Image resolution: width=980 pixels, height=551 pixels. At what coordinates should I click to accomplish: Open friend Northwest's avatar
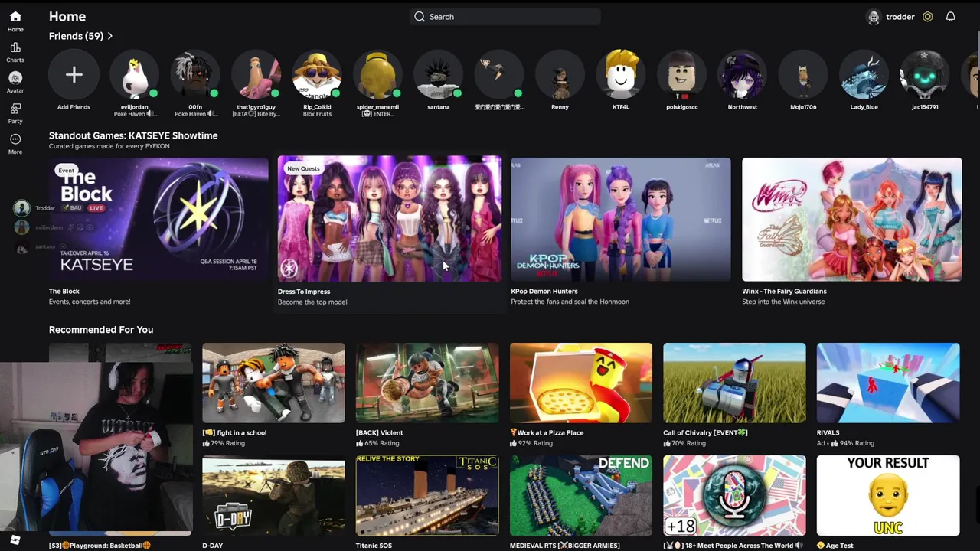[x=743, y=74]
